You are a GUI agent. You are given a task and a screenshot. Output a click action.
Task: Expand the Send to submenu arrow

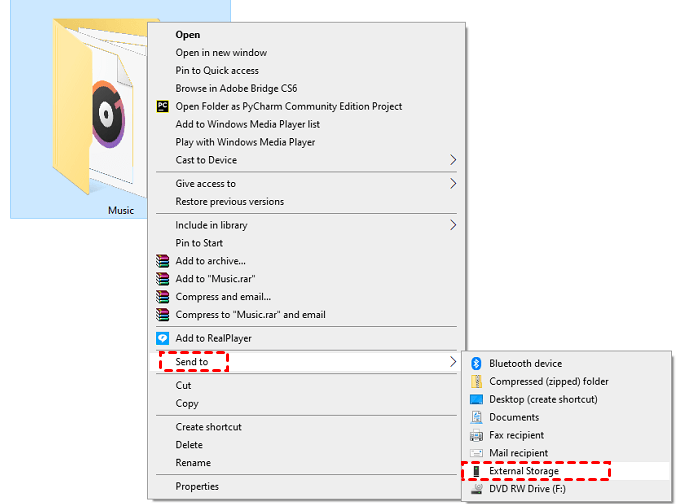pos(453,362)
